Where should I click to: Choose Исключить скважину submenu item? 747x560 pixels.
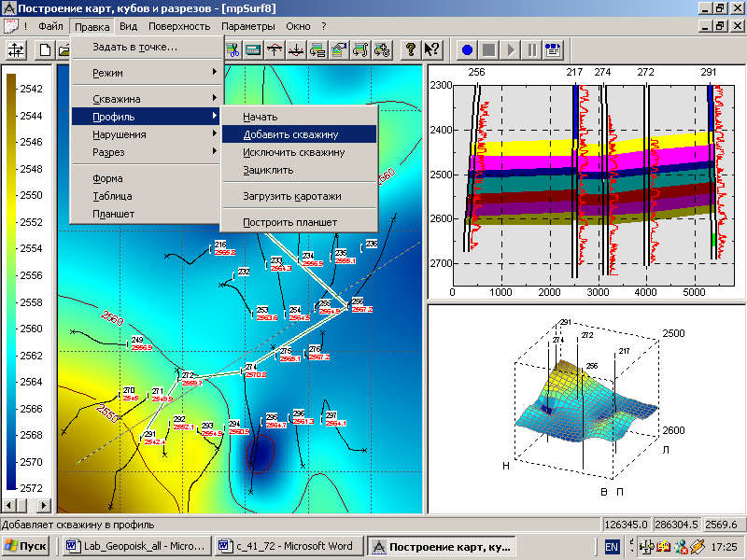(x=299, y=152)
